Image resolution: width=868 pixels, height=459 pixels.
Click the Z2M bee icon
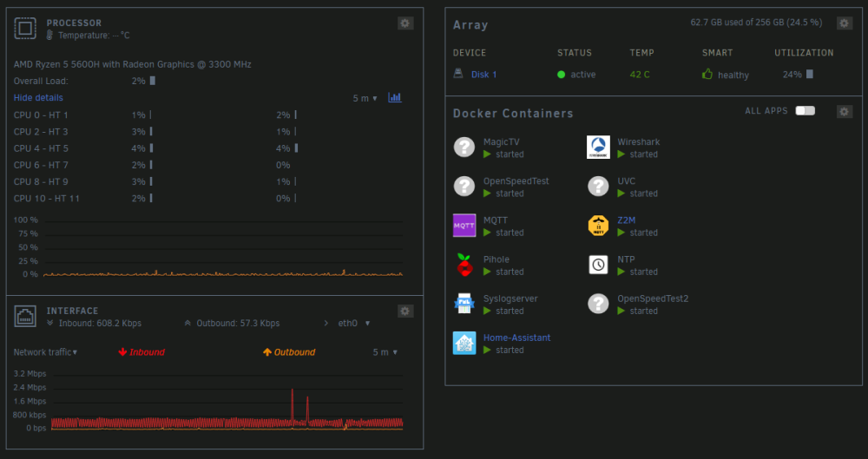point(598,226)
